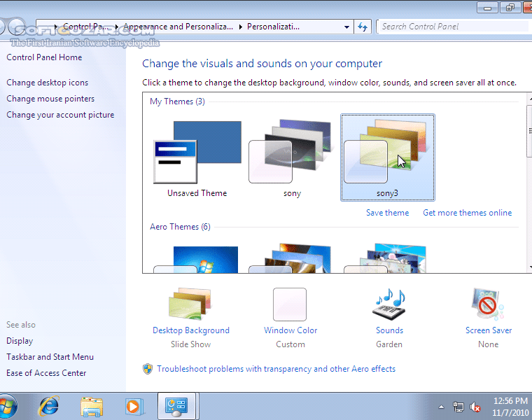Click Control Pa... breadcrumb segment
This screenshot has height=420, width=532.
[86, 27]
